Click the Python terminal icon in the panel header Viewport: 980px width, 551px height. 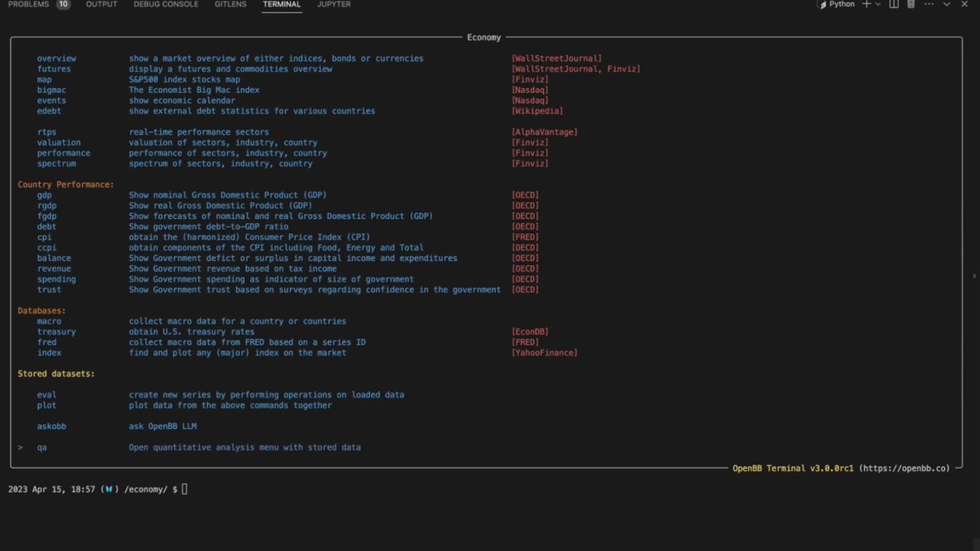822,4
